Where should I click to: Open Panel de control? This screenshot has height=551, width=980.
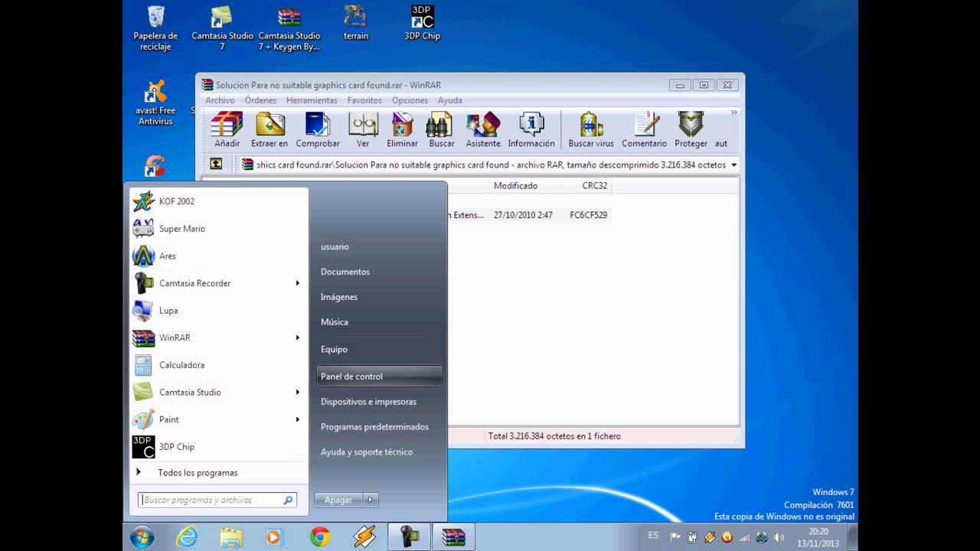click(379, 377)
